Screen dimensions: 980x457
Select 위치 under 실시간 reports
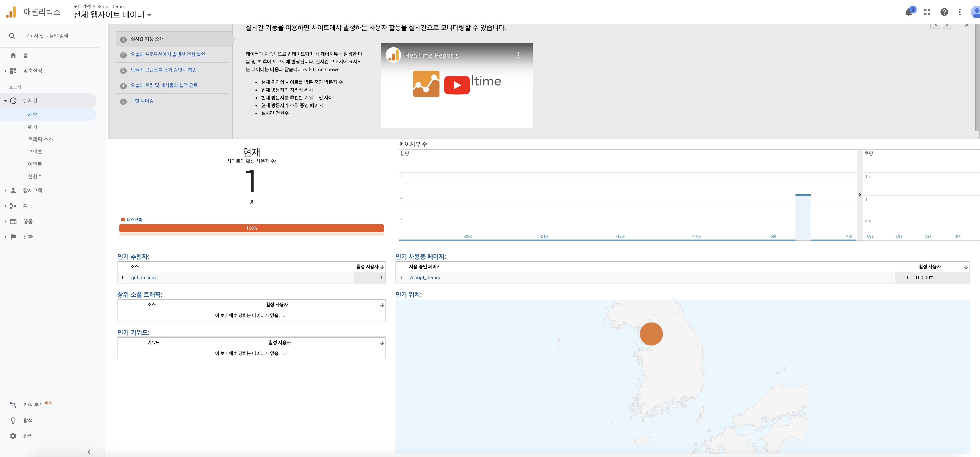[x=33, y=127]
